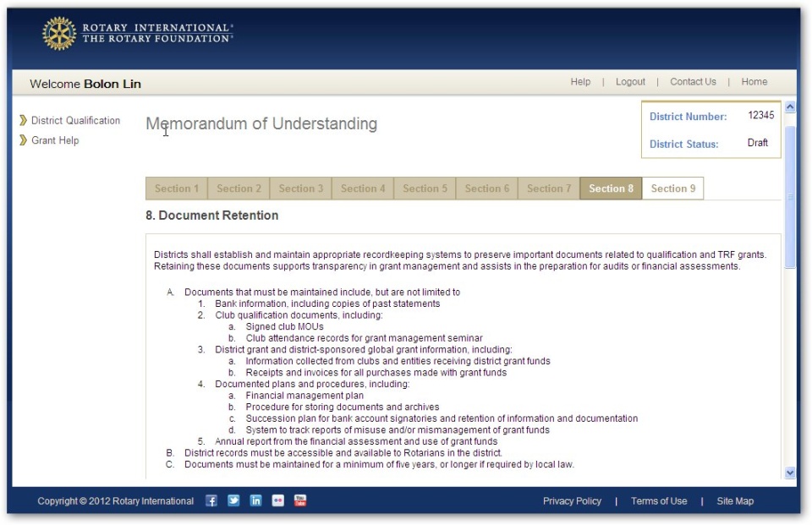Click 'System to track reports of misuse' item
Viewport: 812px width, 525px height.
click(x=398, y=429)
